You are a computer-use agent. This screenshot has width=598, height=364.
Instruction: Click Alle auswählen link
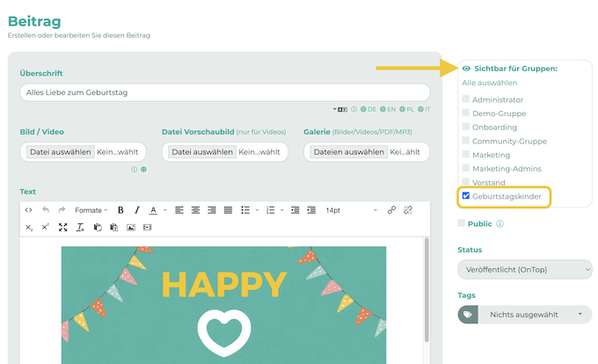(x=490, y=83)
